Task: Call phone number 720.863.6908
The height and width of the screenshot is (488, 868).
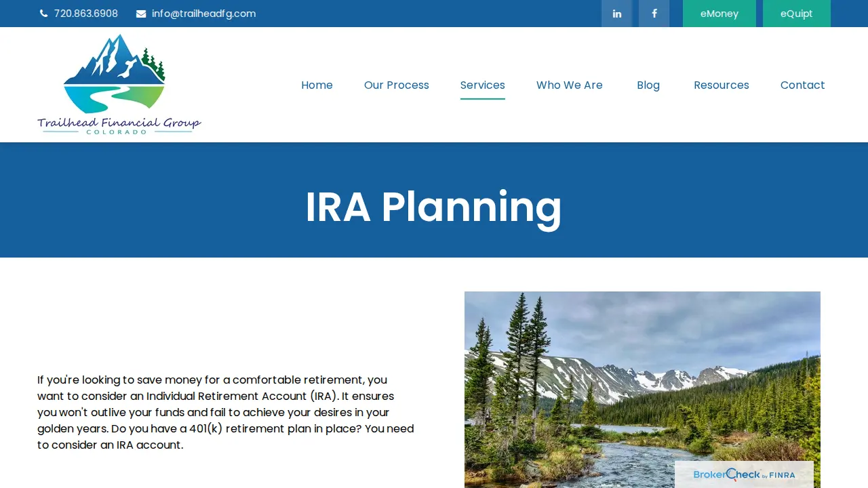Action: pos(86,14)
